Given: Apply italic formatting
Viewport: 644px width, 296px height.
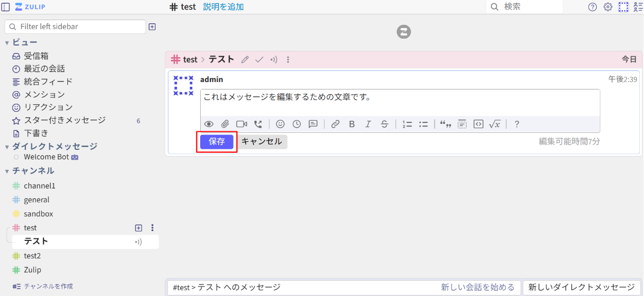Looking at the screenshot, I should click(x=368, y=124).
